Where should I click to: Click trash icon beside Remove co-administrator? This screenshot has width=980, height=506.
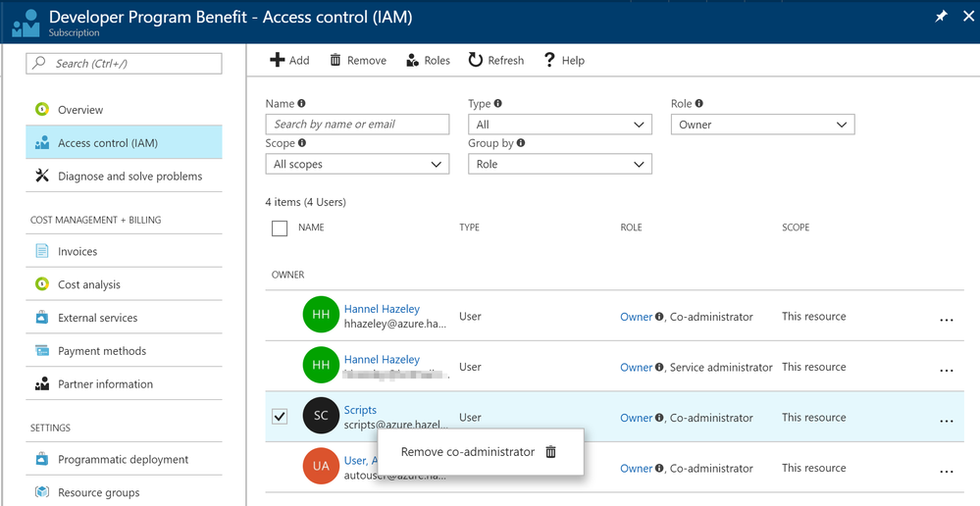550,452
